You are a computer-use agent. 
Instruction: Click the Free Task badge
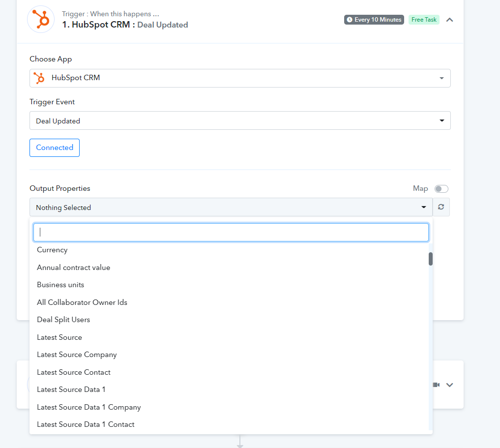click(424, 20)
